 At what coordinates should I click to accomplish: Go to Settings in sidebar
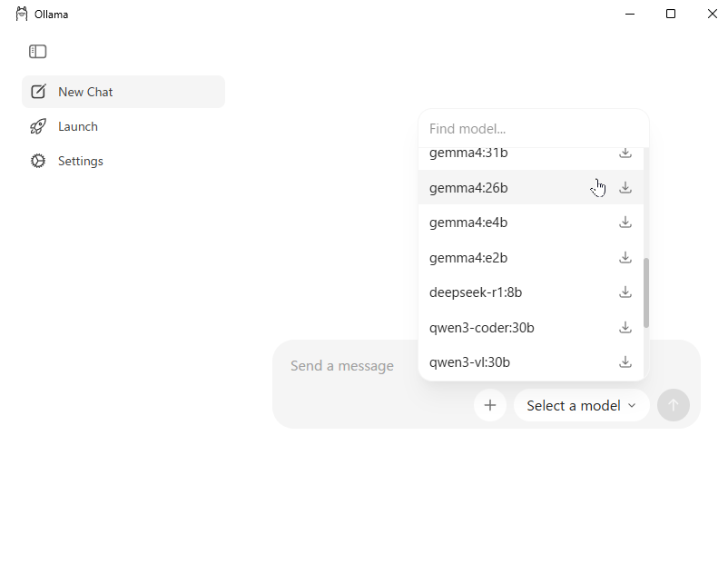[x=81, y=161]
